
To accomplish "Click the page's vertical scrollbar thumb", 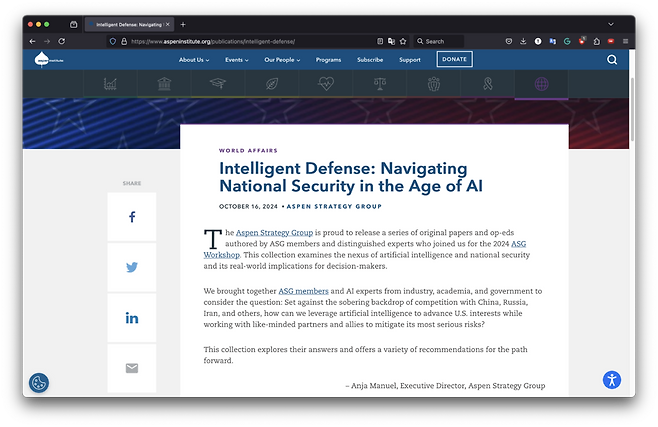I will 632,109.
